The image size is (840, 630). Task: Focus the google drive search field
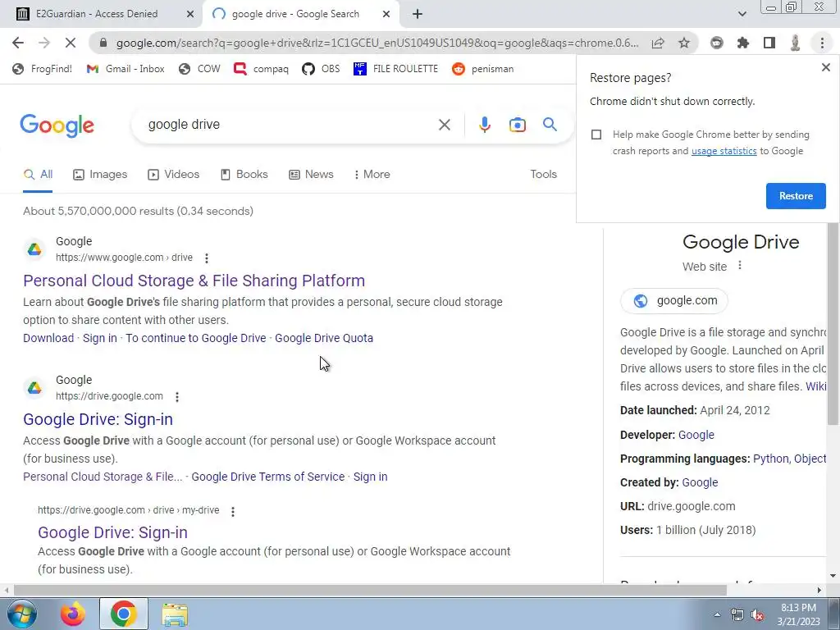pos(290,125)
